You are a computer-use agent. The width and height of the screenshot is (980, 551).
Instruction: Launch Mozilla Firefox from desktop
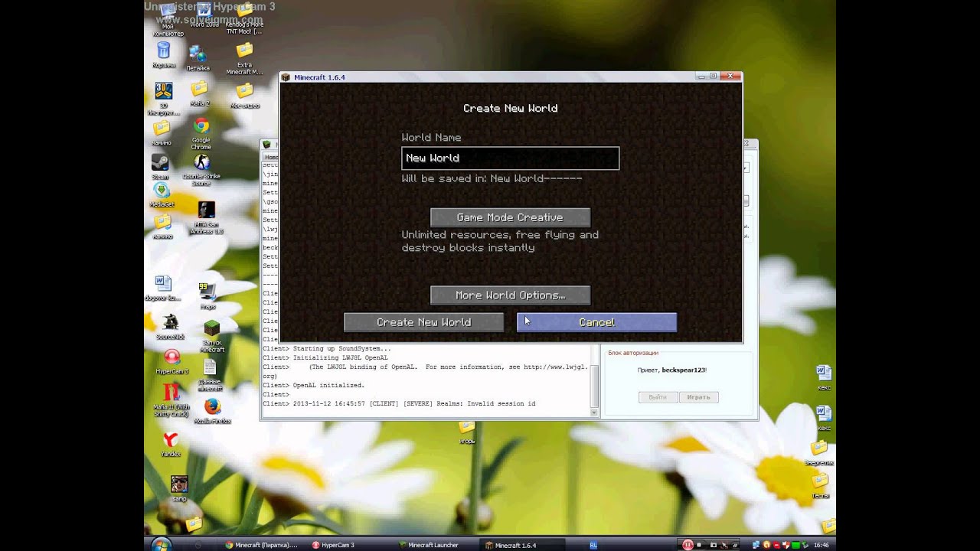(x=213, y=412)
